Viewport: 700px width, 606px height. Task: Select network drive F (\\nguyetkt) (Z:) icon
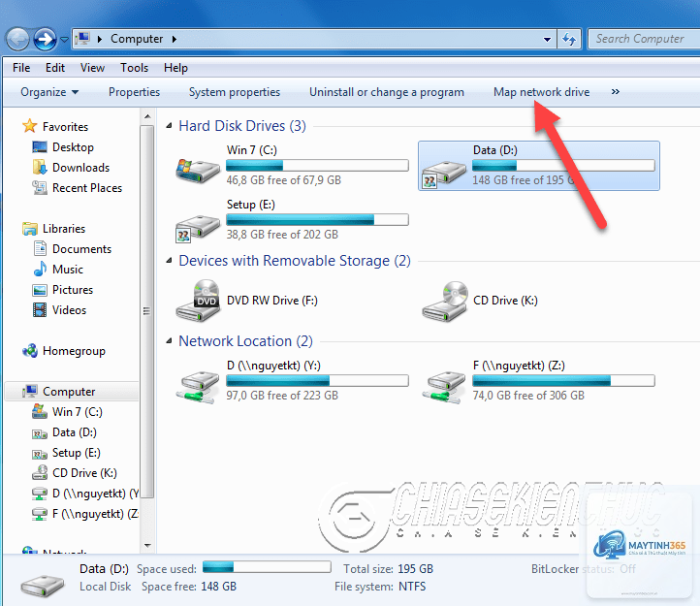[x=445, y=387]
